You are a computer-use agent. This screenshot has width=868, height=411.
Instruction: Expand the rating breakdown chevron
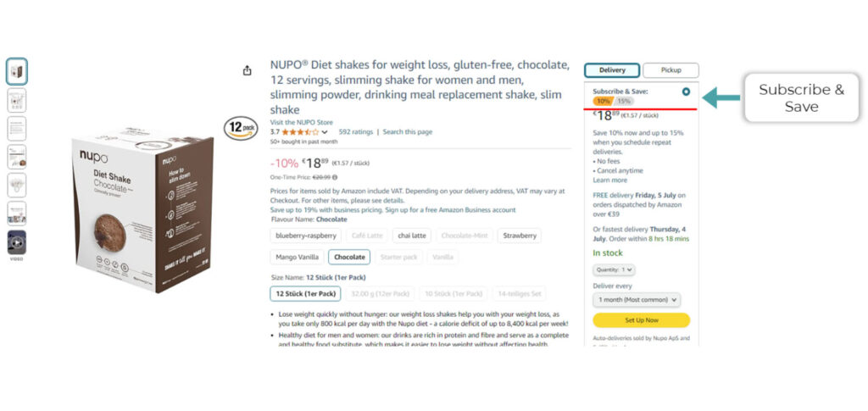click(327, 132)
